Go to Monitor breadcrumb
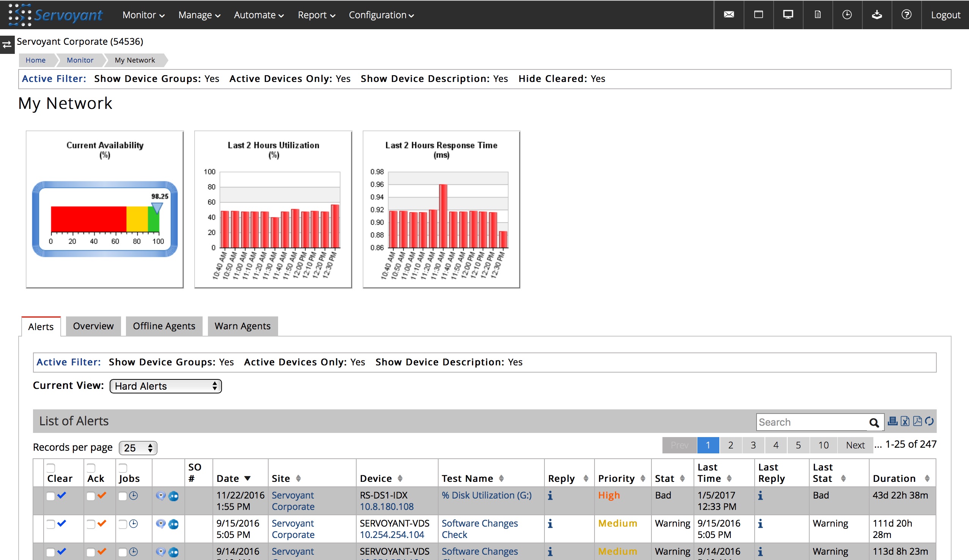The image size is (969, 560). pyautogui.click(x=80, y=60)
